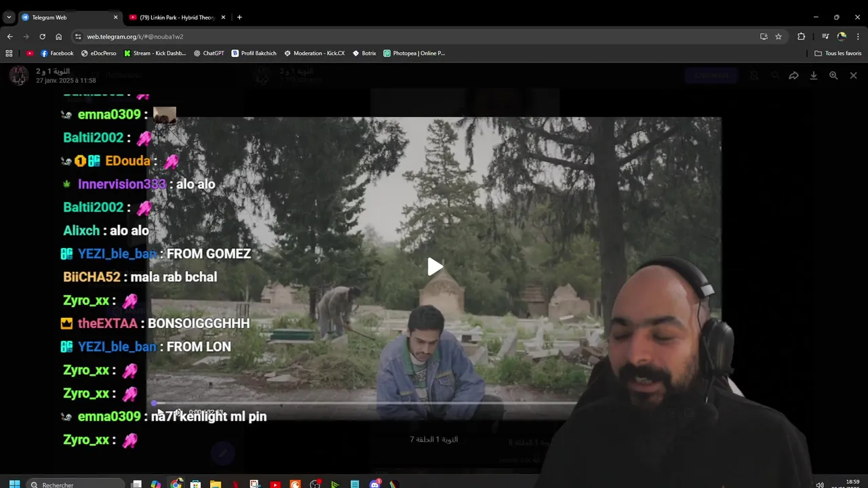The image size is (868, 488).
Task: Play the video with center play button
Action: (435, 266)
